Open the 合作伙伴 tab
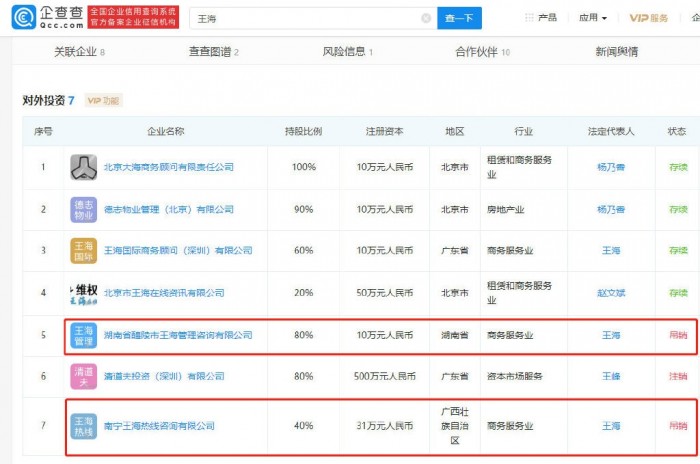The height and width of the screenshot is (464, 700). pos(482,52)
